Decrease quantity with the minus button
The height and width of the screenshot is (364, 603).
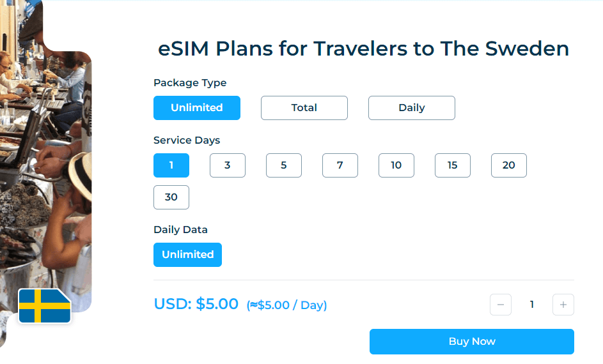(501, 305)
